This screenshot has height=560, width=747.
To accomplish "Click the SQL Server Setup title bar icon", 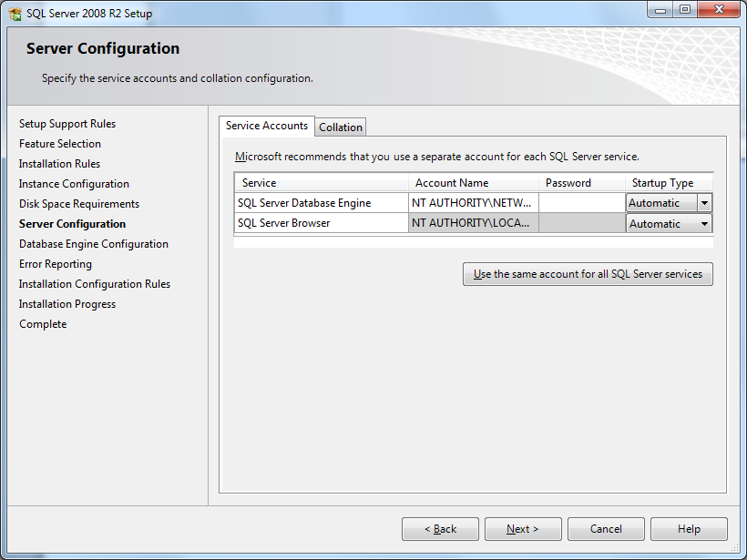I will (15, 14).
